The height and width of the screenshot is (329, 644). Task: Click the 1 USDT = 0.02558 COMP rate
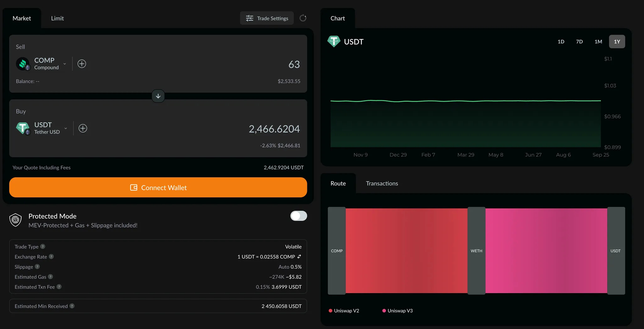click(x=266, y=257)
